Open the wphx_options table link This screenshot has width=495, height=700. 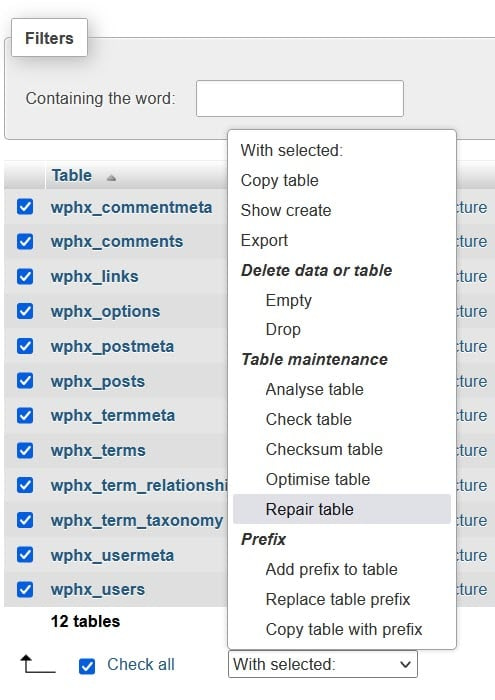pos(105,311)
